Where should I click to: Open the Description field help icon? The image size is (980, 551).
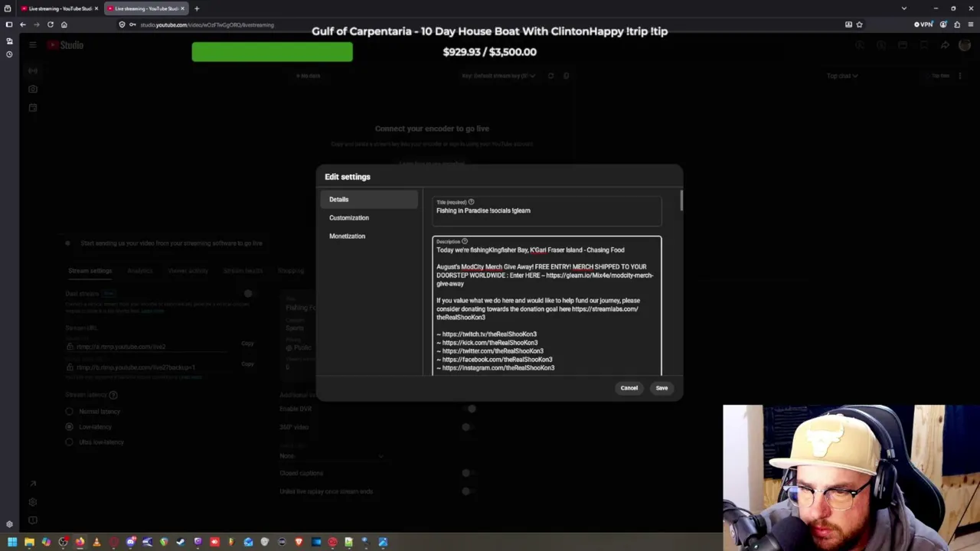464,242
